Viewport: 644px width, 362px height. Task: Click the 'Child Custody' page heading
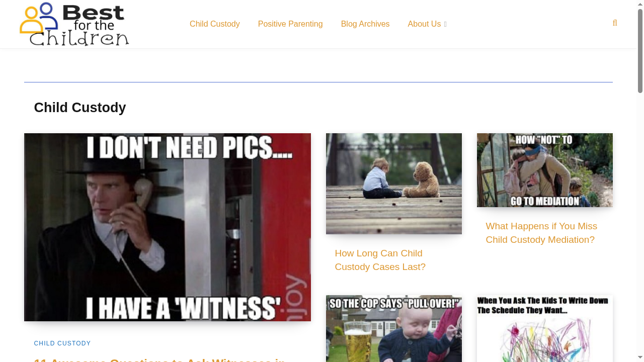(x=80, y=108)
